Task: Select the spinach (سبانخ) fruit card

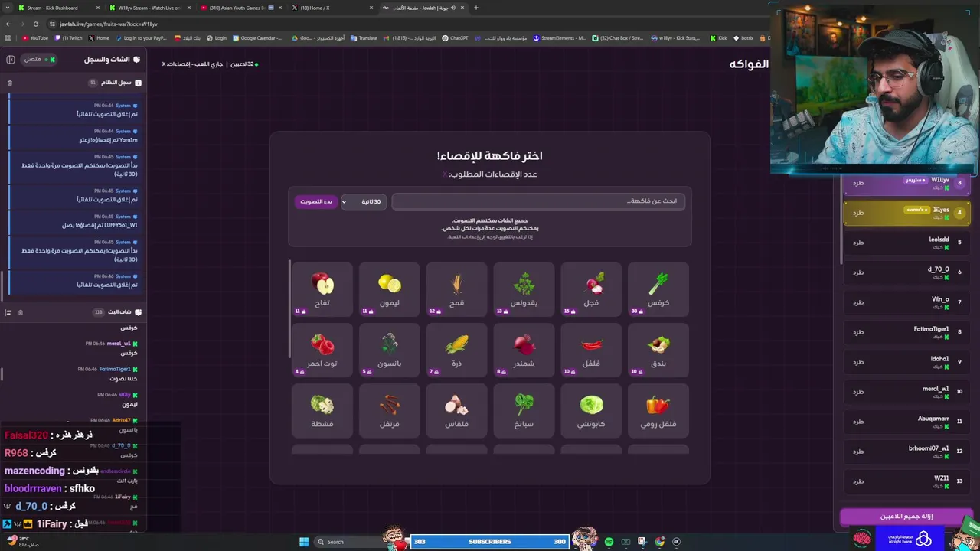Action: click(x=524, y=411)
